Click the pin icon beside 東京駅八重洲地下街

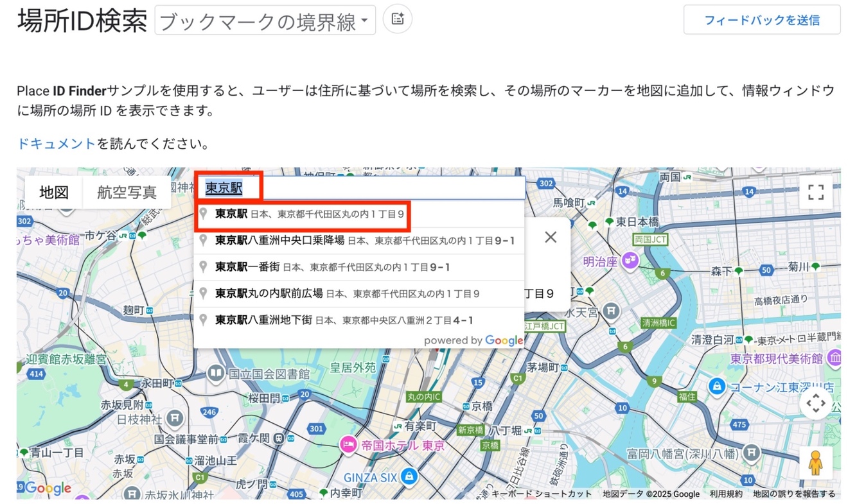click(x=203, y=319)
